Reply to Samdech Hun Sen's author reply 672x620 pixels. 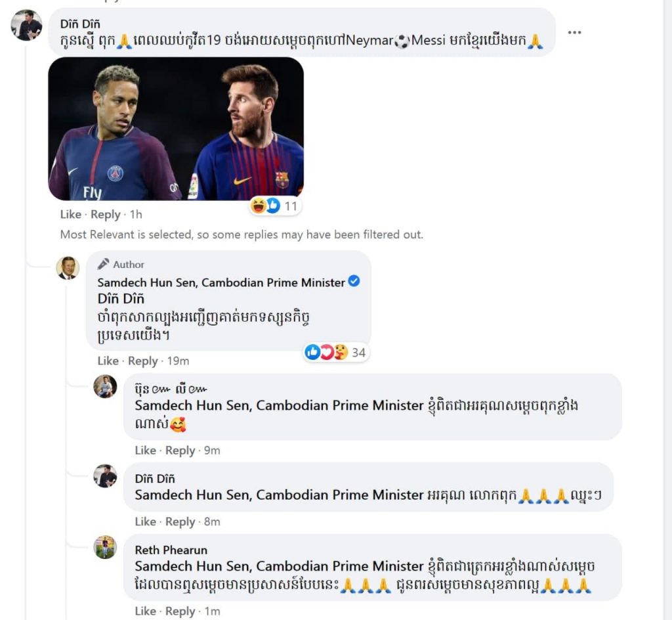(142, 361)
